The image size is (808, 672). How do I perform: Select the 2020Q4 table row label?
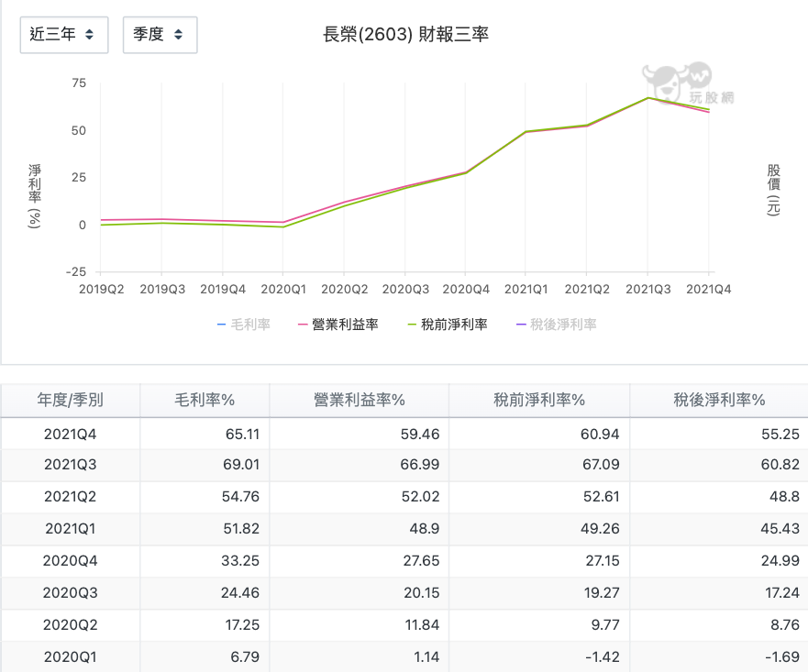coord(70,560)
